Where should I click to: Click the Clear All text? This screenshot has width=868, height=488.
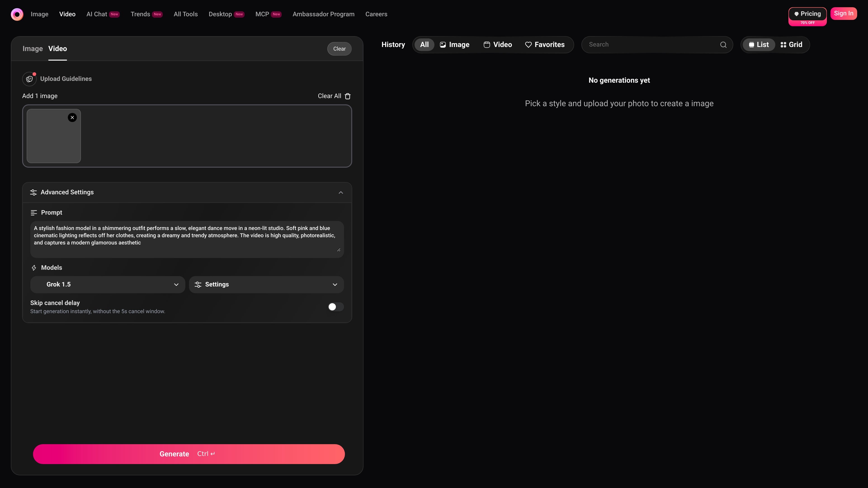click(x=329, y=96)
